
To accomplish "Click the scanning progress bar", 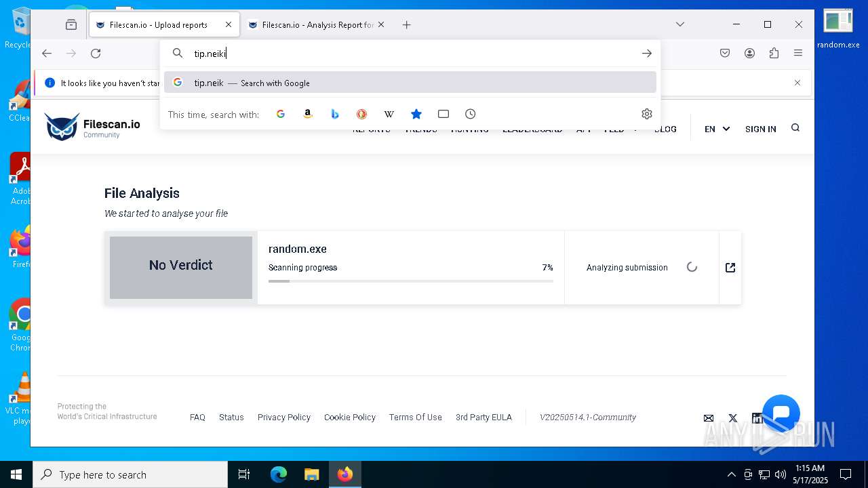I will (411, 281).
